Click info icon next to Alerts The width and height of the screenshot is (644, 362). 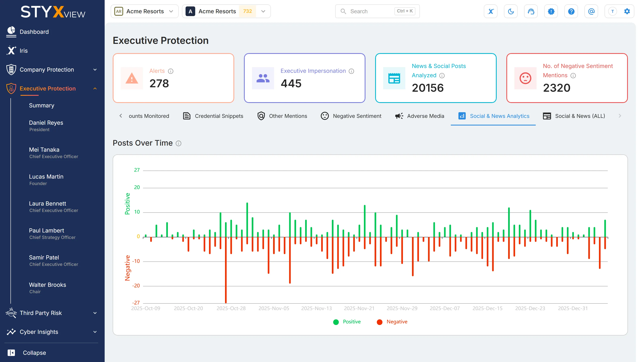coord(170,71)
